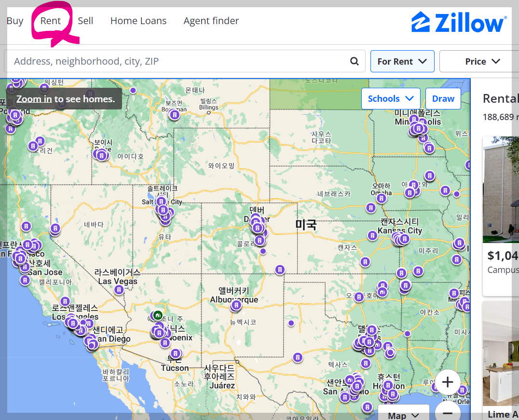Open the Lime A listing photo
The height and width of the screenshot is (420, 519).
click(501, 353)
